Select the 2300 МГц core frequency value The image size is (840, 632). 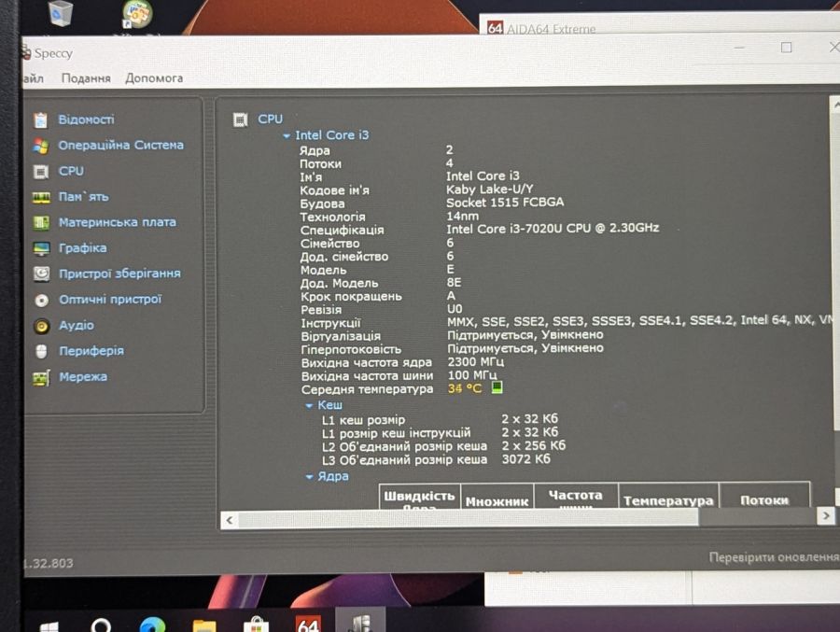tap(476, 362)
